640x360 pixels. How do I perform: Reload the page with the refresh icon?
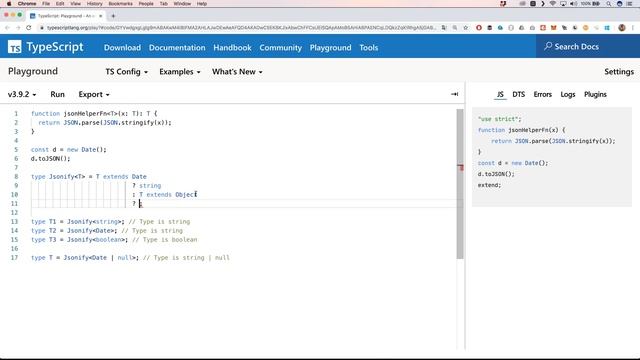[x=29, y=28]
